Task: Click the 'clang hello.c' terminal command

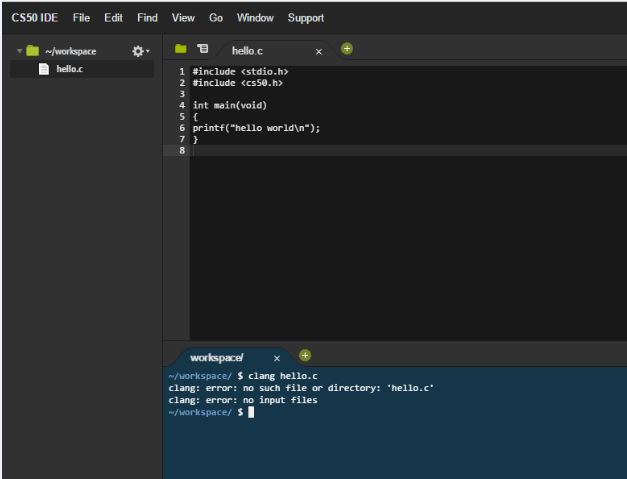Action: (x=283, y=376)
